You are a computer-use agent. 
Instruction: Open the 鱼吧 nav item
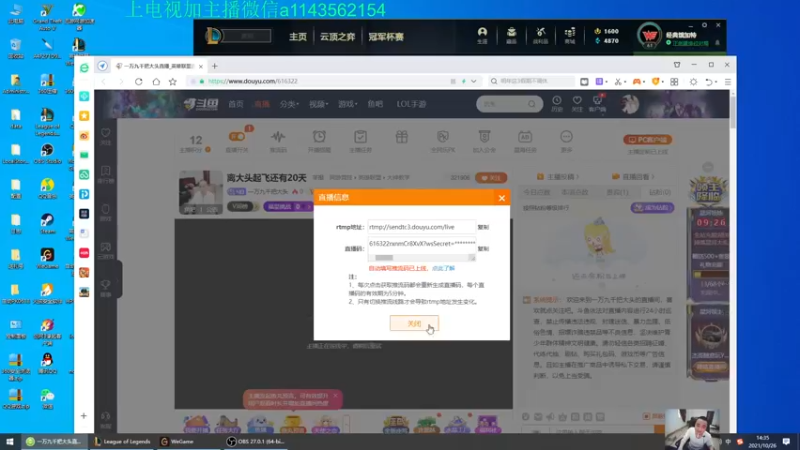375,104
